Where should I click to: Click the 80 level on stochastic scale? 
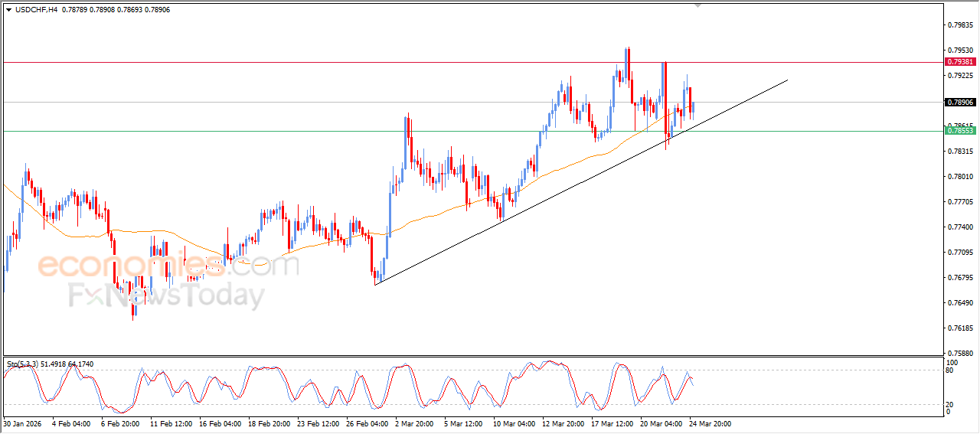951,370
